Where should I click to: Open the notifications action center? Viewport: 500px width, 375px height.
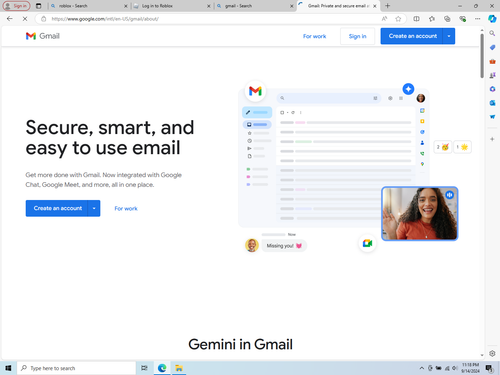coord(489,368)
